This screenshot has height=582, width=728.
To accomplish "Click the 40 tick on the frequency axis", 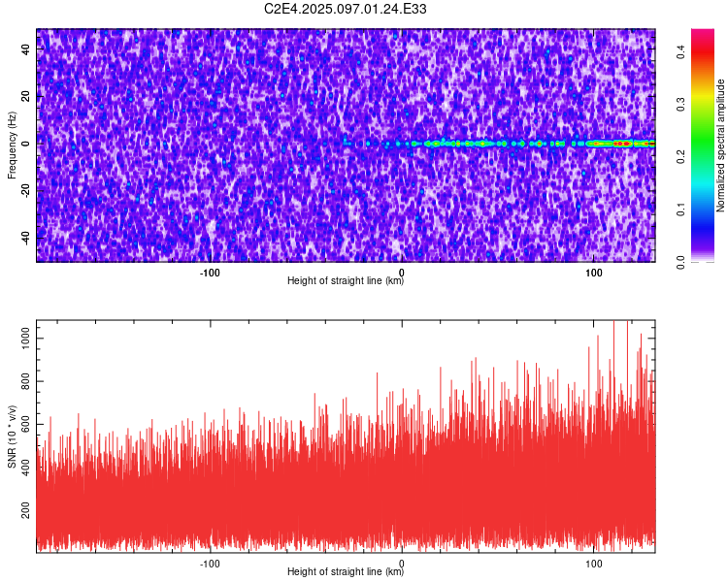I will (26, 49).
